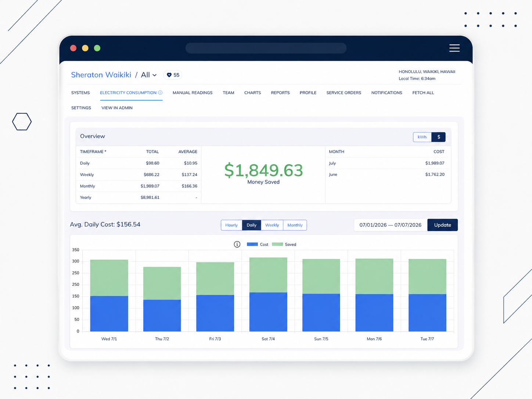This screenshot has height=399, width=532.
Task: Click the June cost $1,762.20
Action: point(435,175)
